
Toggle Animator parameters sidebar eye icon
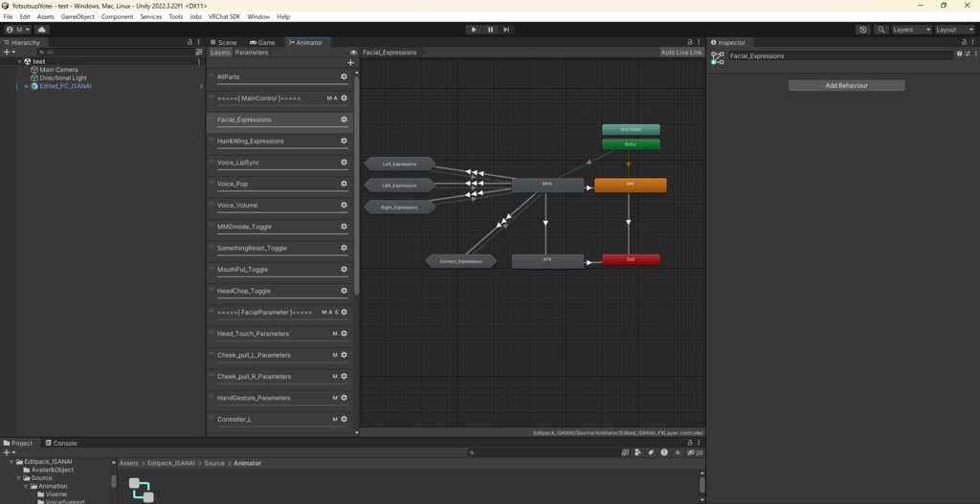354,53
